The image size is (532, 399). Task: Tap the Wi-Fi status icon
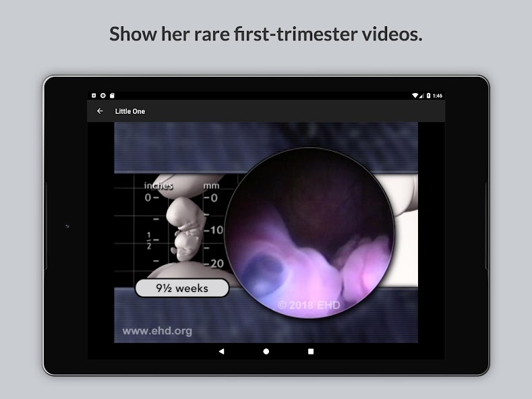[415, 96]
